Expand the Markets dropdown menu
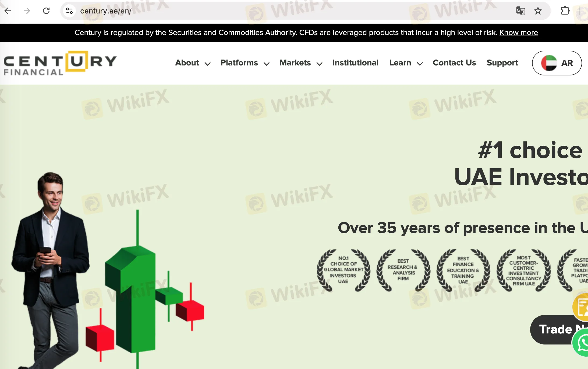 pos(300,63)
